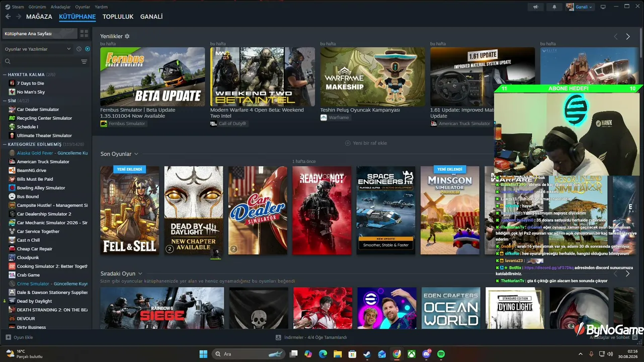Image resolution: width=644 pixels, height=362 pixels.
Task: Open Steam announcements megaphone icon
Action: click(536, 7)
